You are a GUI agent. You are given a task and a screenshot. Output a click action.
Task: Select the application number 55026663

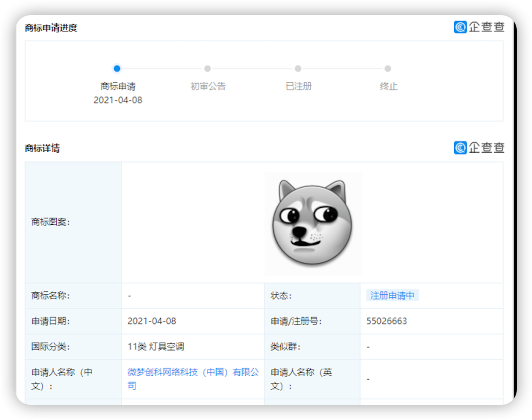pos(387,321)
